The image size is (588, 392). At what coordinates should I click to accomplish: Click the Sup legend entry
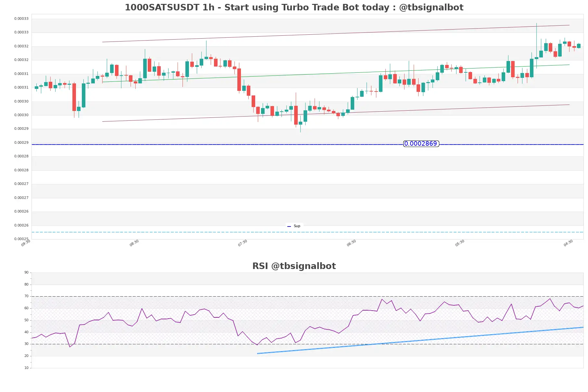pyautogui.click(x=294, y=226)
